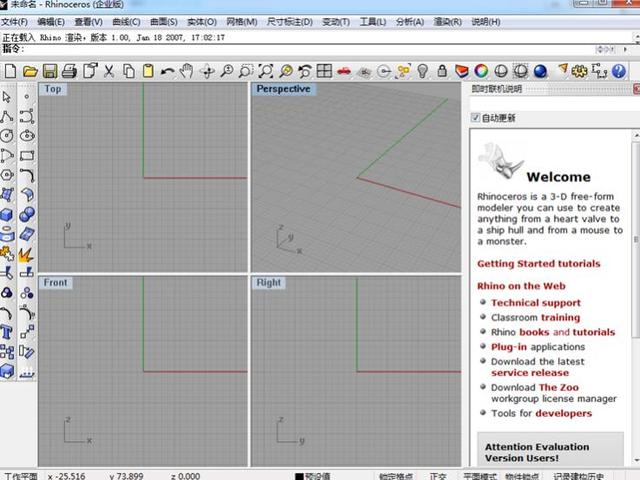Open the Layers panel icon
640x480 pixels.
point(462,71)
